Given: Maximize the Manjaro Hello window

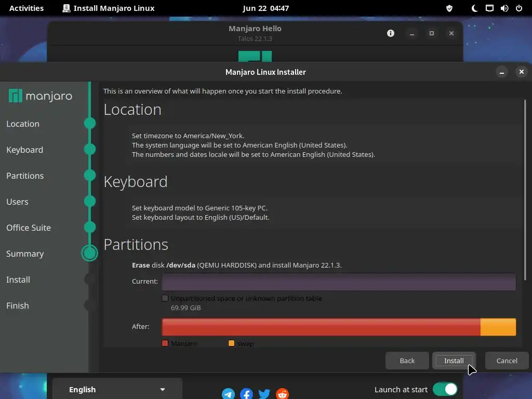Looking at the screenshot, I should click(432, 33).
